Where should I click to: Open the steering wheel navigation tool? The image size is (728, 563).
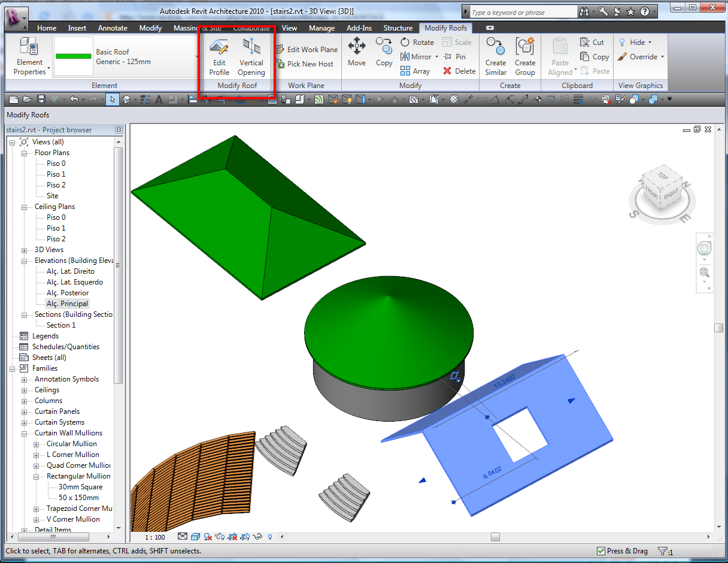point(705,249)
